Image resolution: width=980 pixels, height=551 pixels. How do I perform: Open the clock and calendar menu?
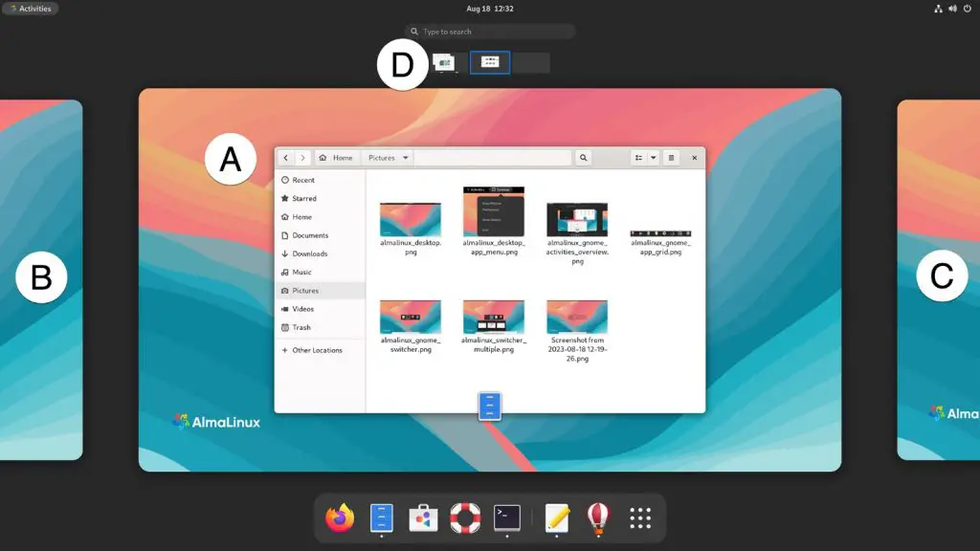pyautogui.click(x=489, y=9)
